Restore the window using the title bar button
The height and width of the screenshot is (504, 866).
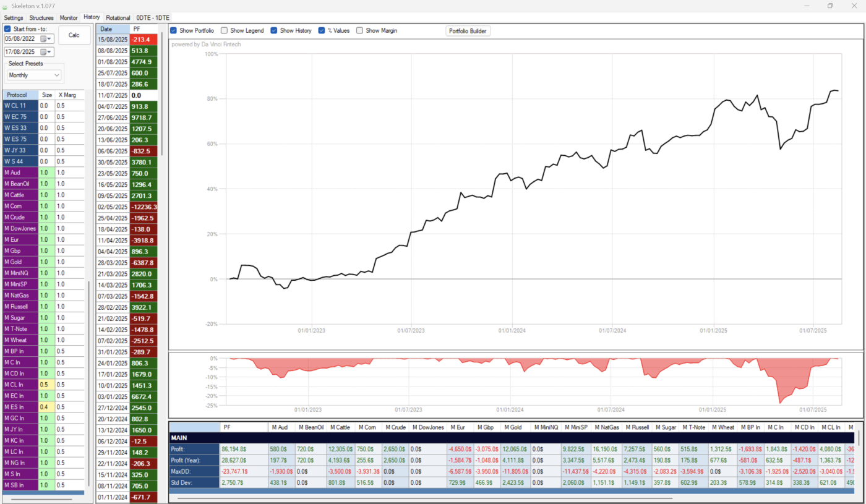point(830,6)
